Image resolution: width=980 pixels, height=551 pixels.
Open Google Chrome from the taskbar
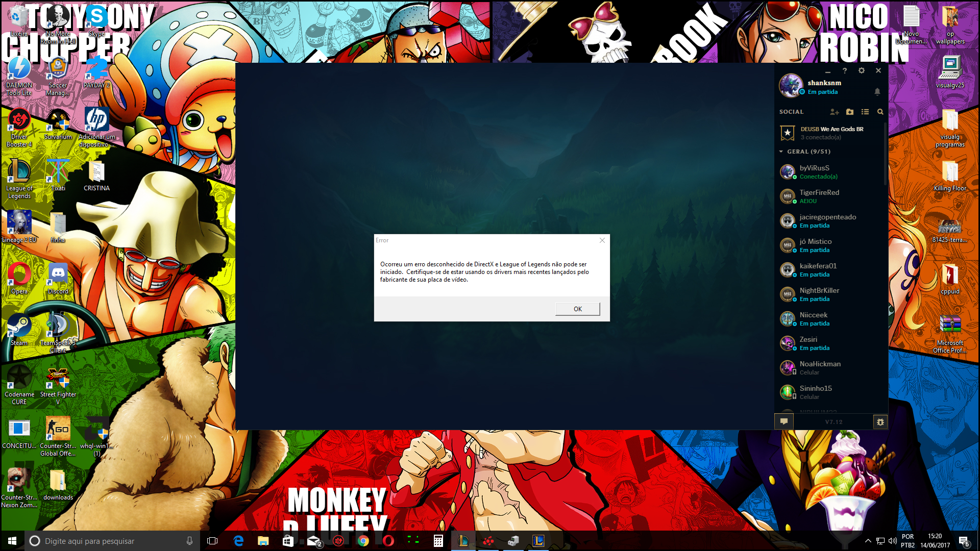click(x=363, y=541)
